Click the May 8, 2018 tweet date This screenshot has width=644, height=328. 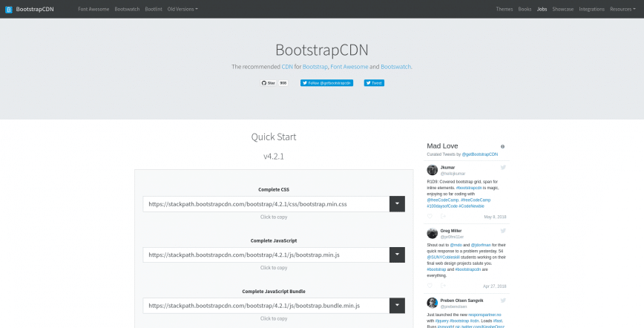(x=495, y=217)
